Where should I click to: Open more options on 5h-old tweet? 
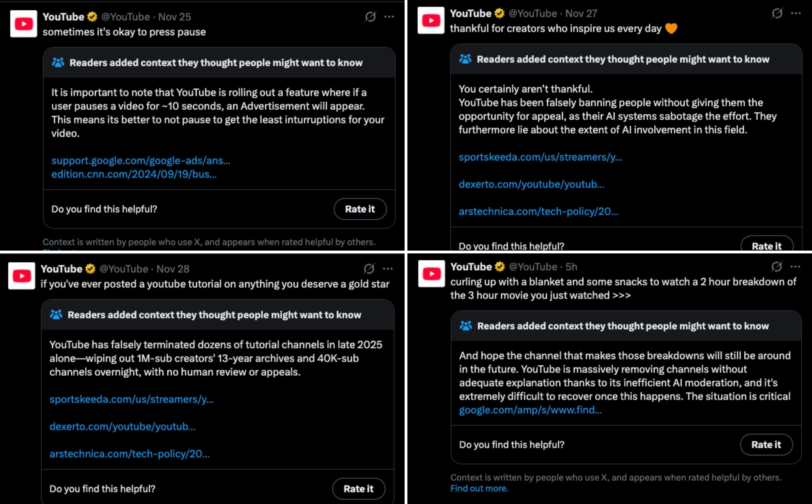click(x=795, y=267)
